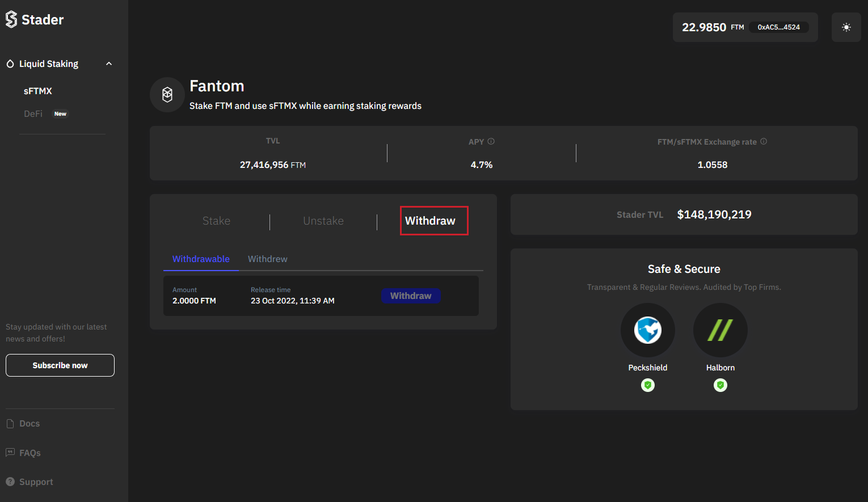Click release time 23 Oct 2022, 11:39 AM
The height and width of the screenshot is (502, 868).
[x=293, y=301]
